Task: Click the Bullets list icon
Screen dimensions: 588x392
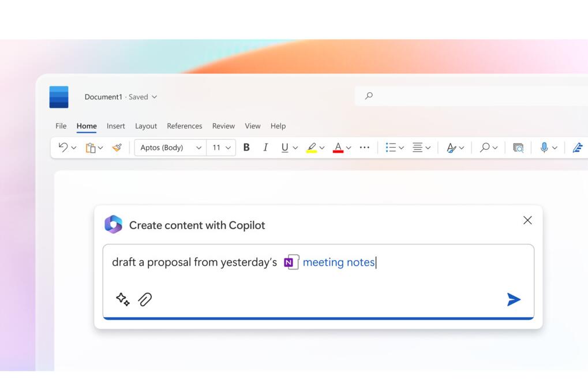Action: click(x=391, y=147)
